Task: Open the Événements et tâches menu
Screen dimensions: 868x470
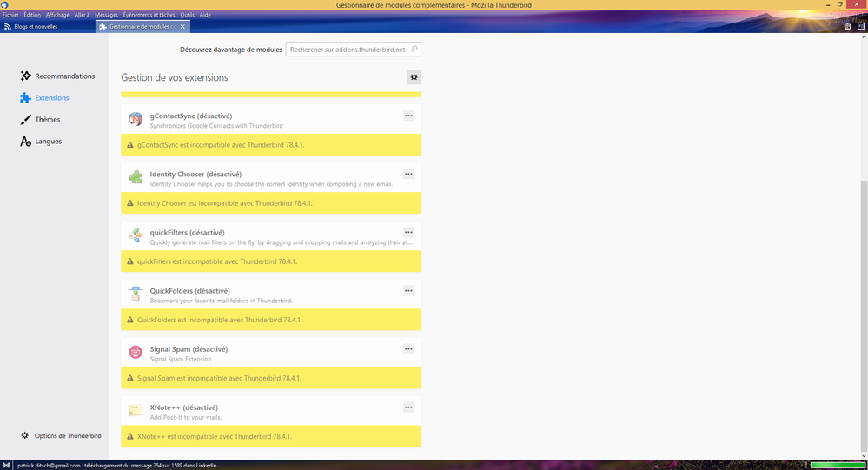Action: 149,15
